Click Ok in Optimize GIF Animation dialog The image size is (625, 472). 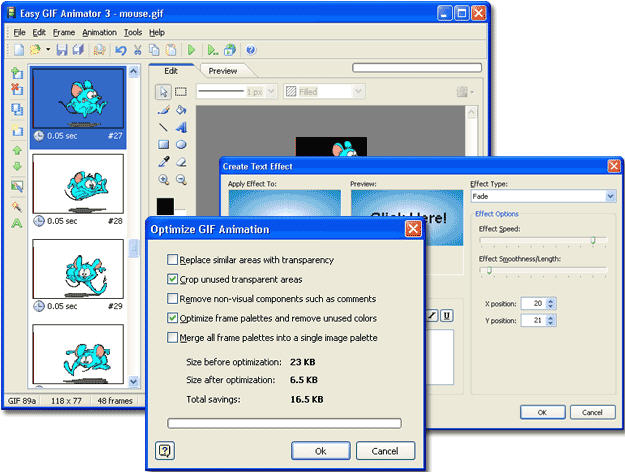coord(320,451)
